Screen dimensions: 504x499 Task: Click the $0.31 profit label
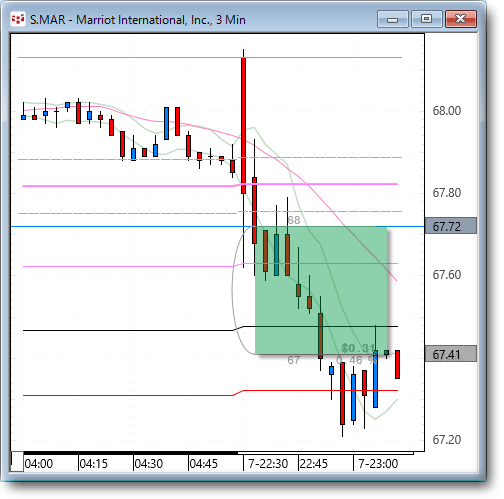358,348
